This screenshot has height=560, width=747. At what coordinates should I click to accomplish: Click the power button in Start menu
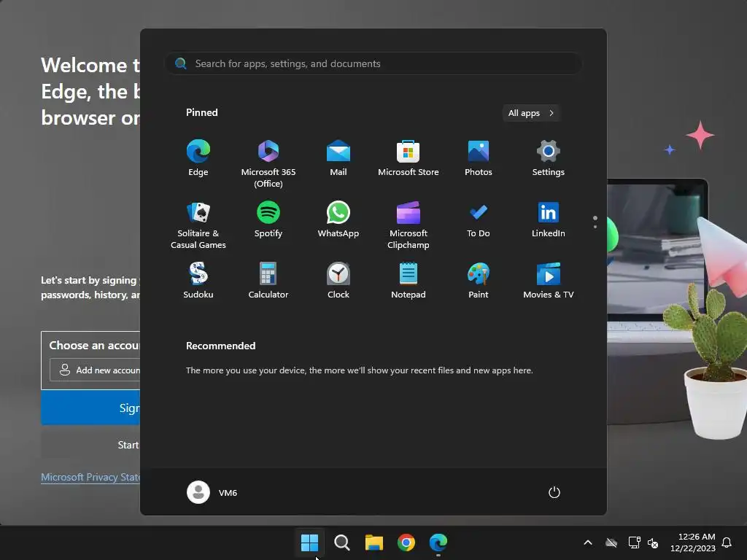point(554,492)
